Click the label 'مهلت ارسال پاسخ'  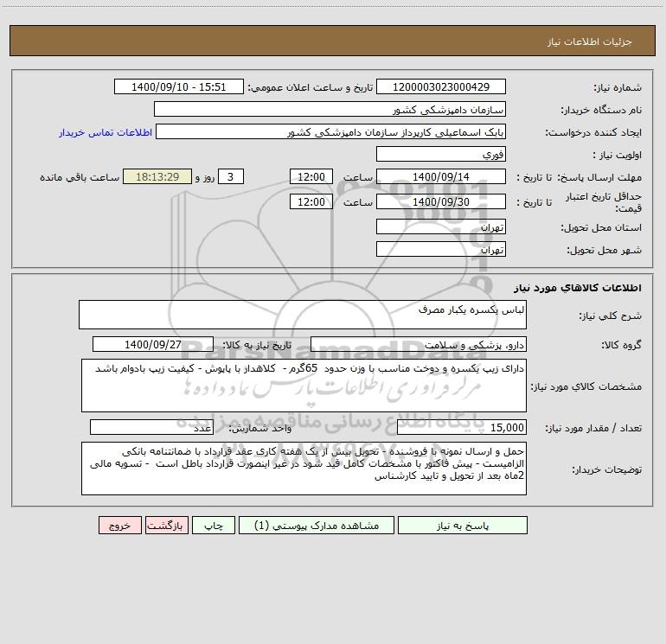pyautogui.click(x=599, y=177)
